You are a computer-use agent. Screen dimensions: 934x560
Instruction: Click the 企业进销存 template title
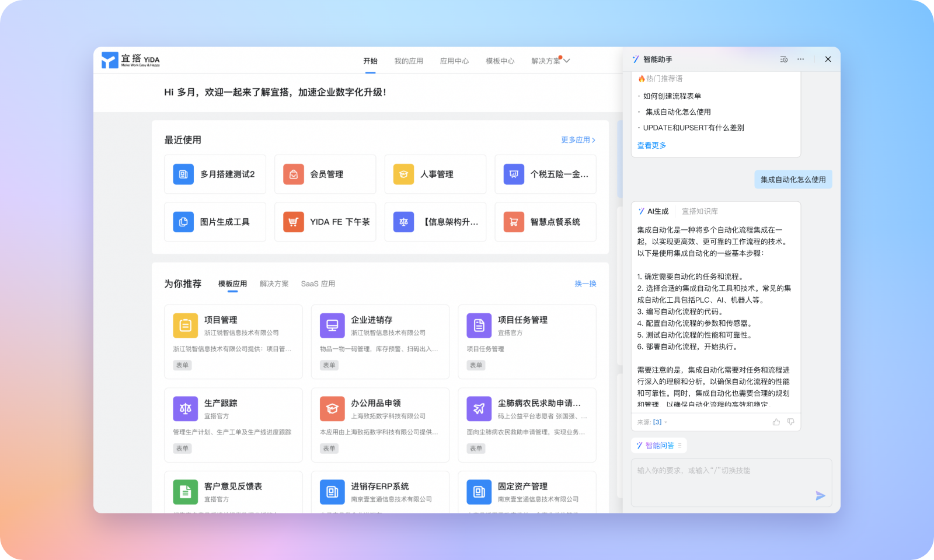coord(372,320)
